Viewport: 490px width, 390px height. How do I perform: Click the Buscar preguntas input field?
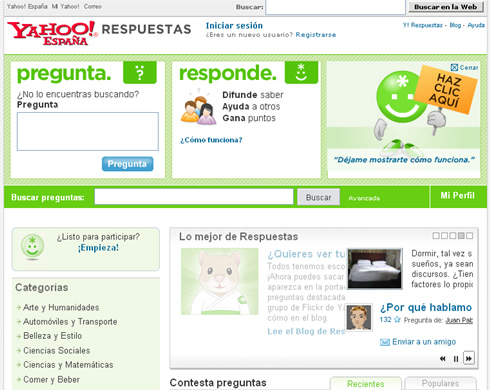[x=194, y=197]
